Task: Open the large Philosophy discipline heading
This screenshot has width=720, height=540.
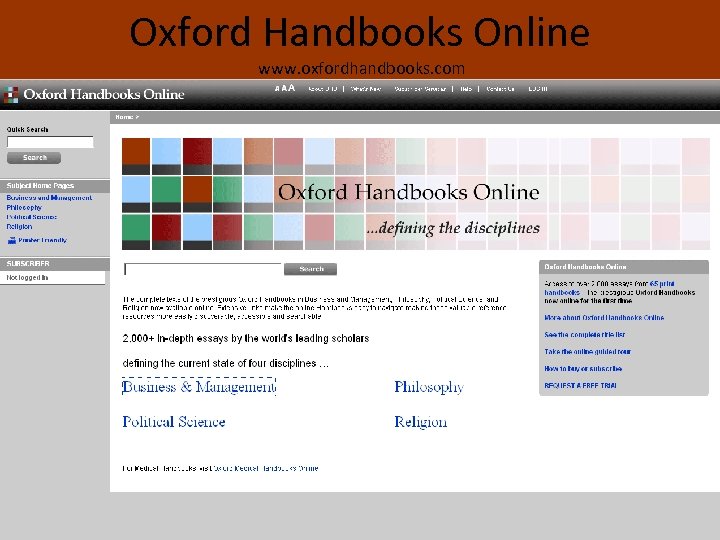Action: point(429,387)
